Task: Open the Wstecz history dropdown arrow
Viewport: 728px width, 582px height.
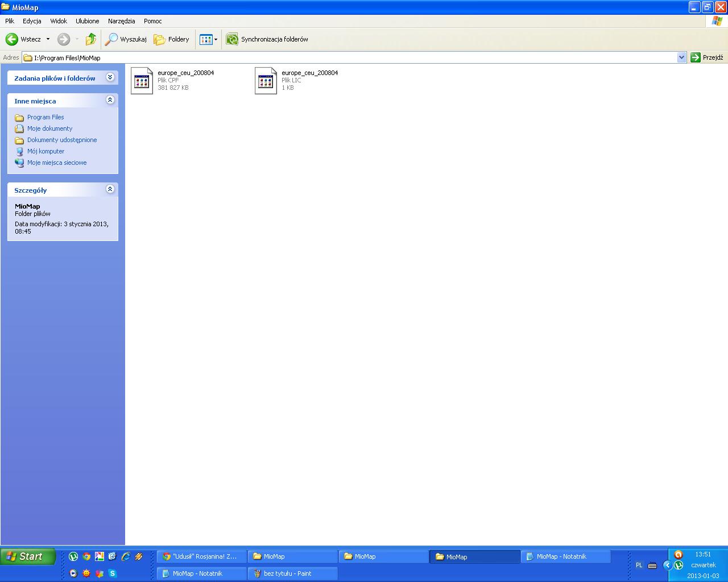Action: tap(48, 39)
